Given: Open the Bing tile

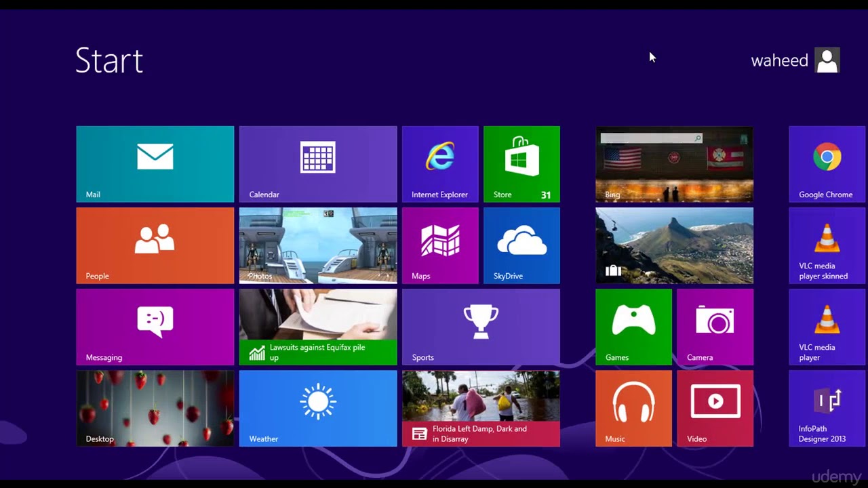Looking at the screenshot, I should click(674, 164).
